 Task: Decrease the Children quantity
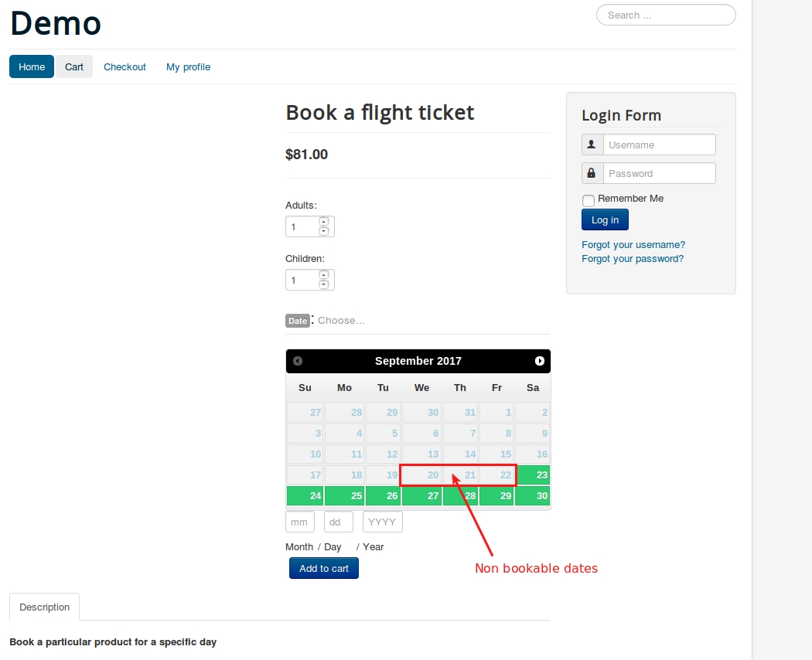click(x=324, y=284)
